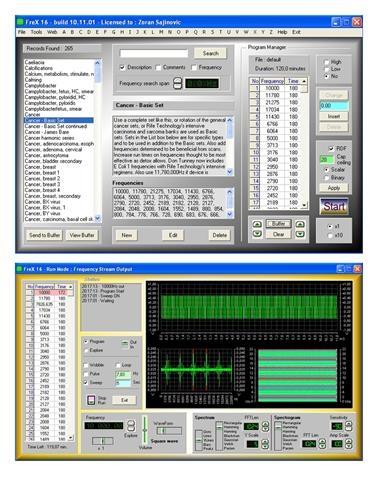This screenshot has height=480, width=370.
Task: Click the x 1 frequency multiplier slider
Action: (103, 441)
